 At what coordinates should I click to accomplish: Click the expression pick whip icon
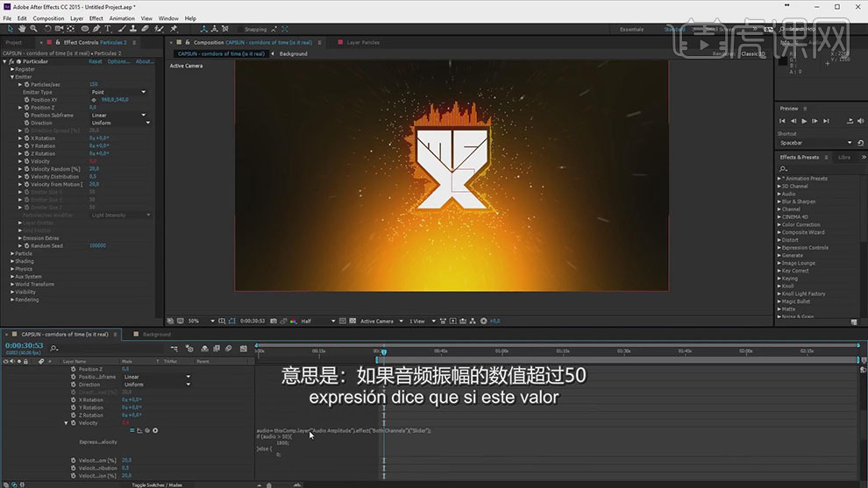tap(147, 430)
